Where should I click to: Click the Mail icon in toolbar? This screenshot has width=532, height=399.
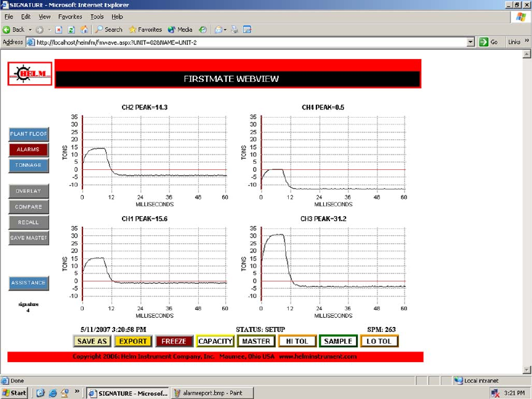point(219,30)
